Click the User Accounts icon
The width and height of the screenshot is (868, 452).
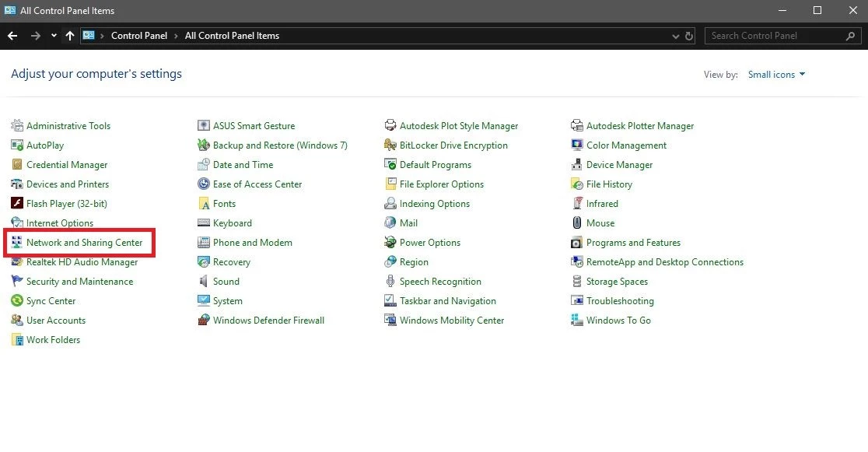[17, 321]
